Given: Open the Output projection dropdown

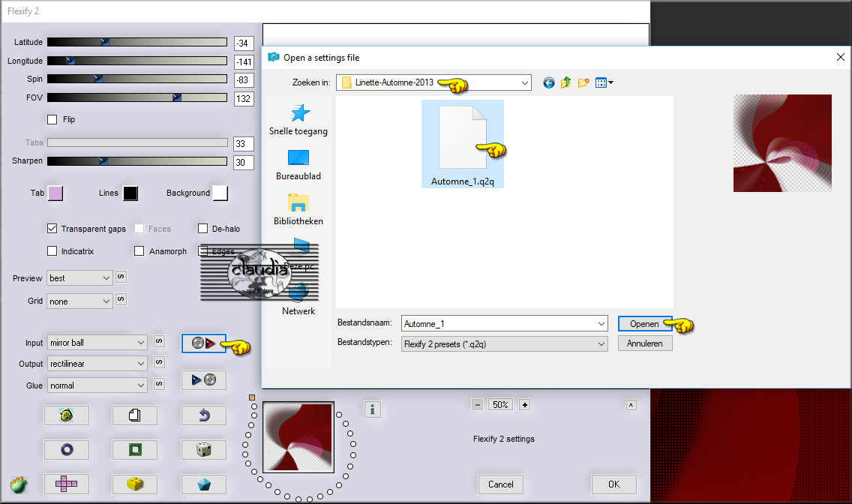Looking at the screenshot, I should coord(97,364).
